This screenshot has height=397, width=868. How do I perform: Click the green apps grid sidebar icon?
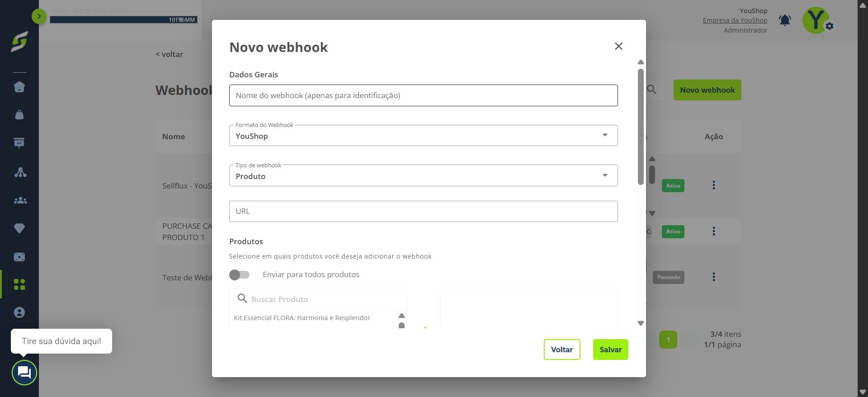click(x=19, y=284)
